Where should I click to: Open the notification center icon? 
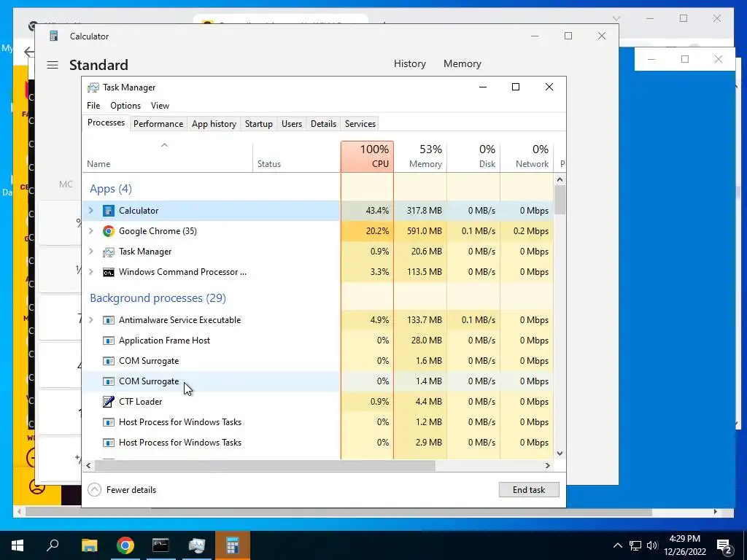(x=724, y=545)
